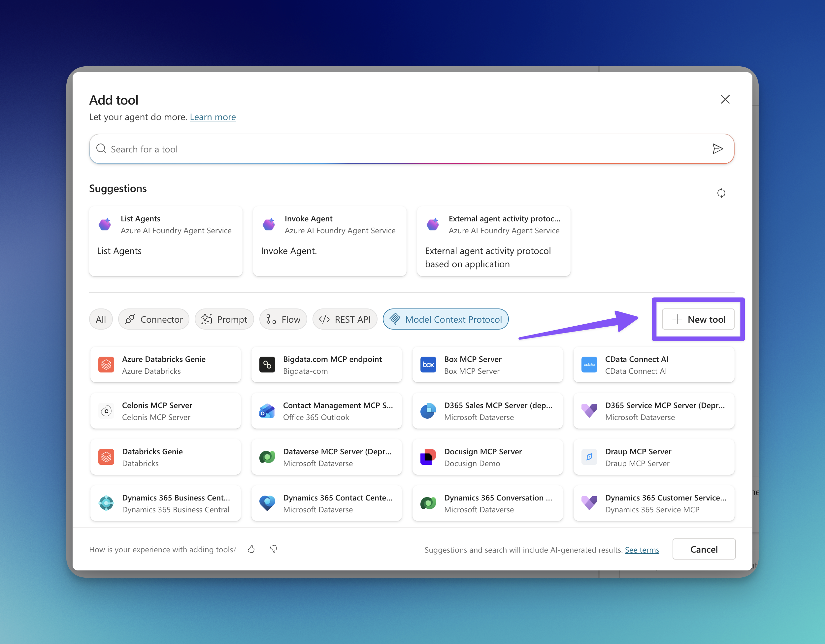
Task: Give thumbs up feedback on adding tools
Action: [x=251, y=549]
